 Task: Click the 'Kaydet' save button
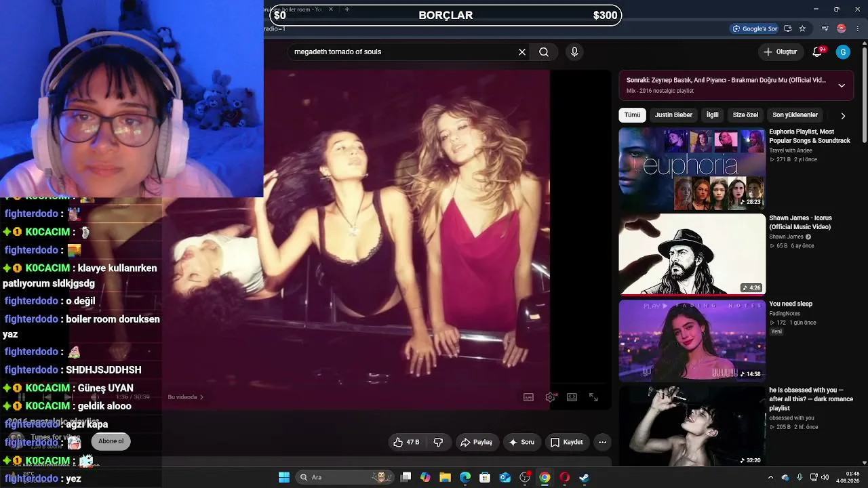[x=566, y=442]
